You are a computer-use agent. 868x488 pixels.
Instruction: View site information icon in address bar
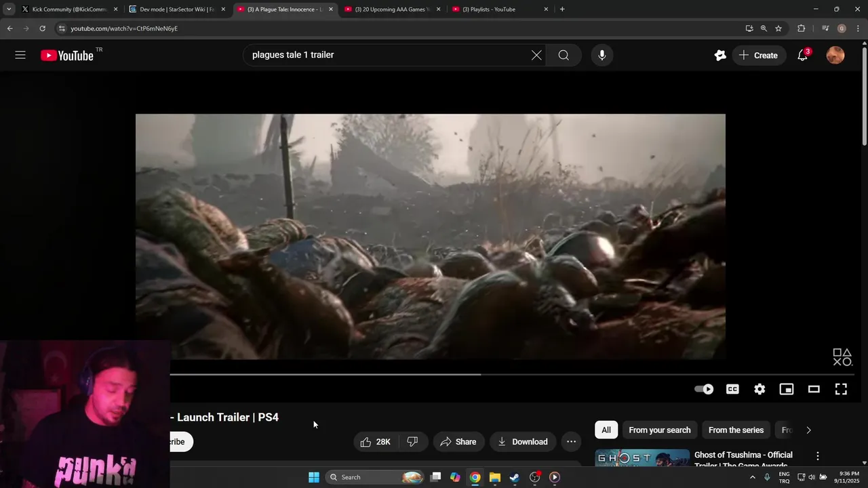(x=62, y=28)
